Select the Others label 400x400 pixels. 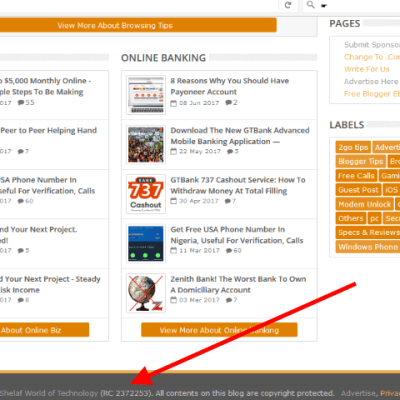351,218
